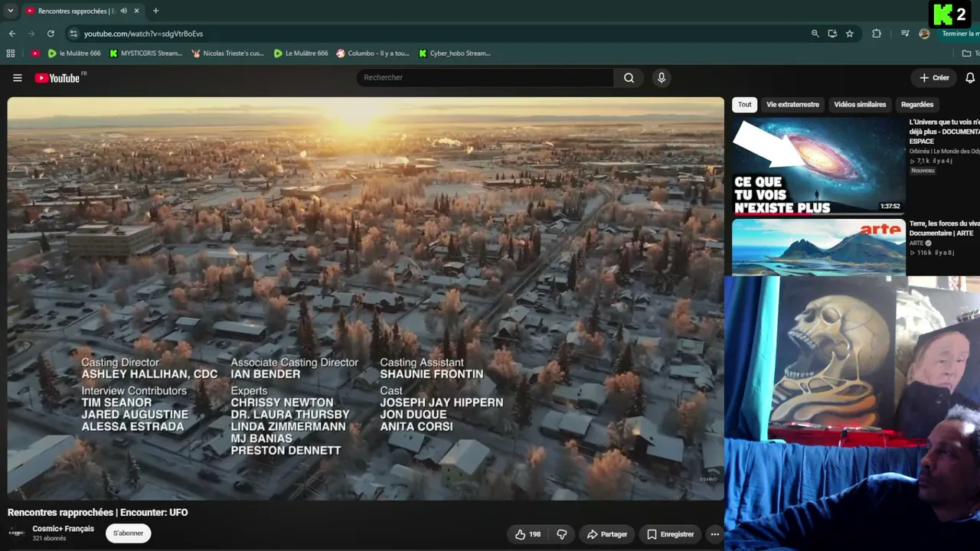This screenshot has width=980, height=551.
Task: Open the tab search dropdown arrow
Action: (10, 11)
